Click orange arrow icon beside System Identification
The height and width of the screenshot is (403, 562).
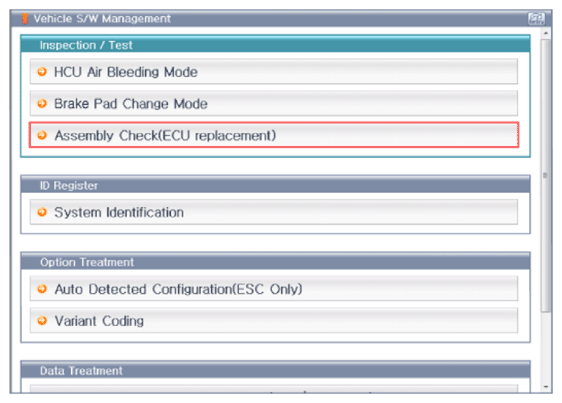point(42,212)
